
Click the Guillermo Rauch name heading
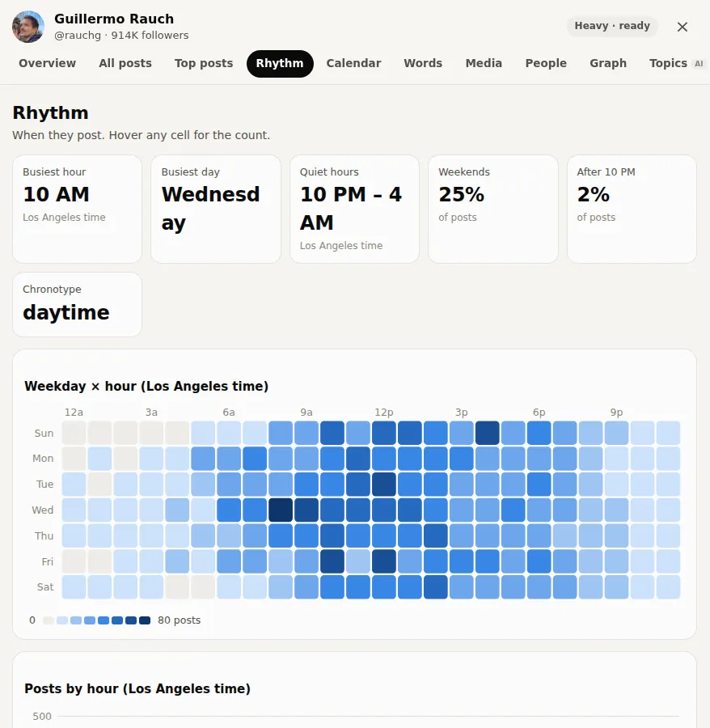(x=114, y=19)
